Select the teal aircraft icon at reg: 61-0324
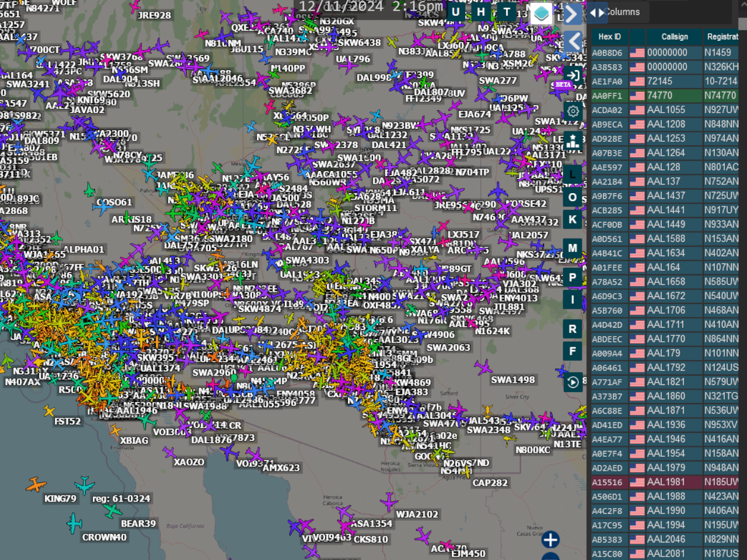 (84, 485)
